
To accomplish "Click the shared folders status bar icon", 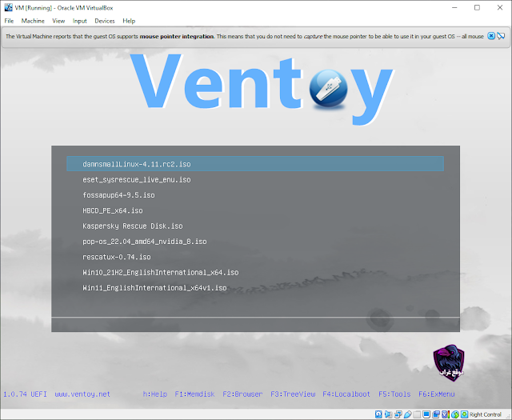I will [417, 414].
